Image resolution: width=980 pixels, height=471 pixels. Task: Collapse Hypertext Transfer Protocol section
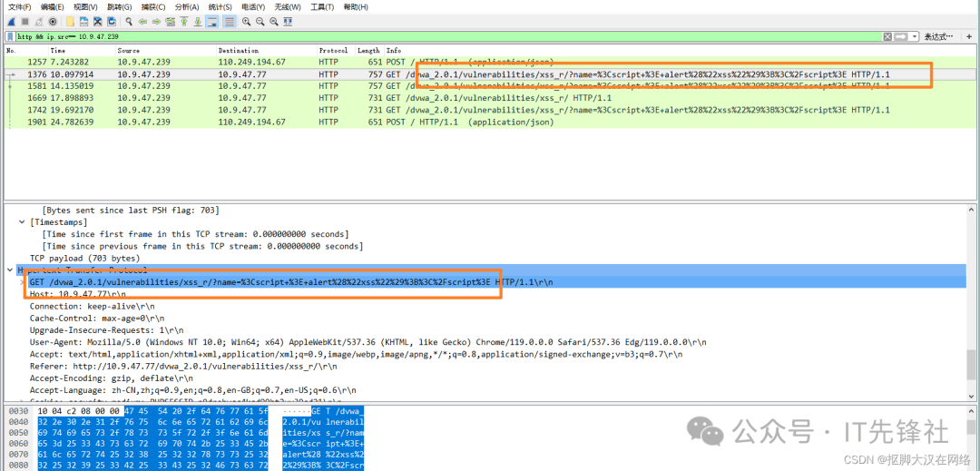coord(10,270)
